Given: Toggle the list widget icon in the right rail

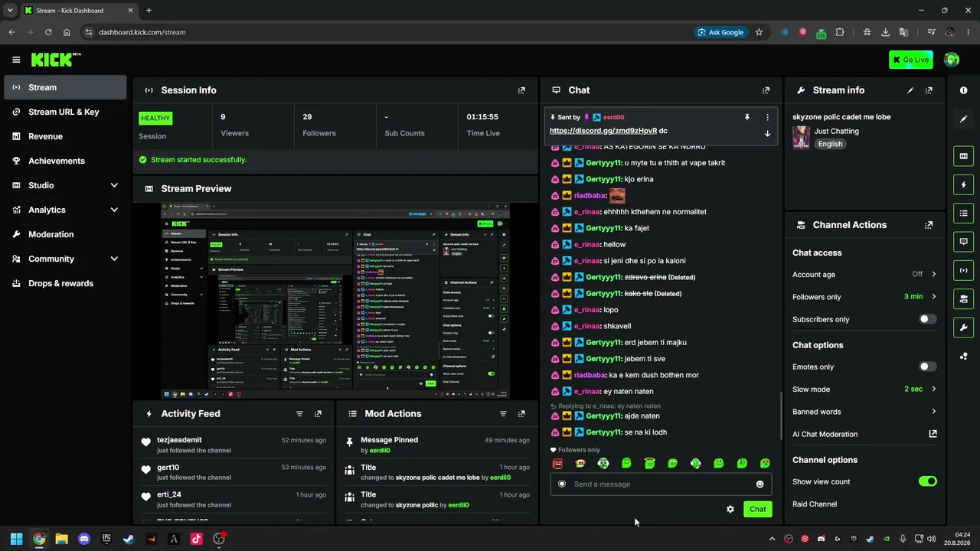Looking at the screenshot, I should 963,213.
